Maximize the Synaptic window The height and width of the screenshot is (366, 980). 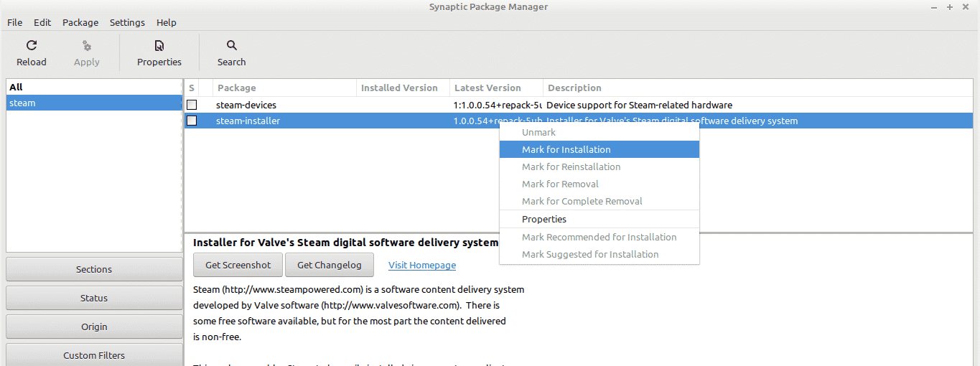pos(950,6)
